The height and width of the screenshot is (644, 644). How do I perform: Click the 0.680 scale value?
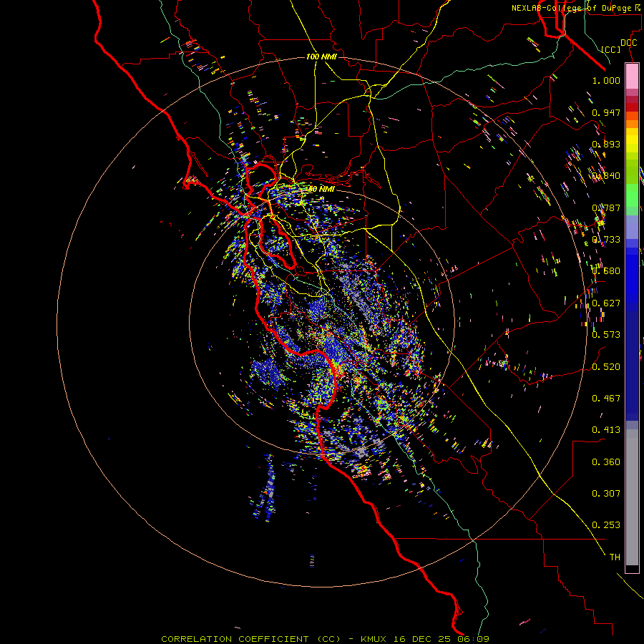click(x=606, y=270)
